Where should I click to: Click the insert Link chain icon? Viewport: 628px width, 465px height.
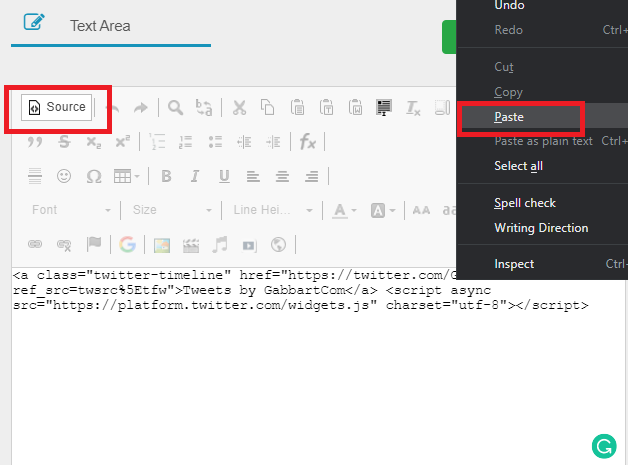click(35, 244)
